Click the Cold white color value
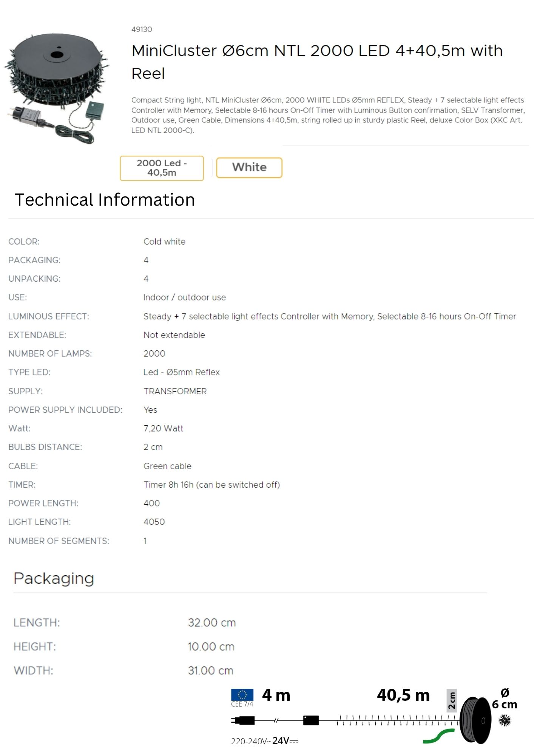 [164, 242]
